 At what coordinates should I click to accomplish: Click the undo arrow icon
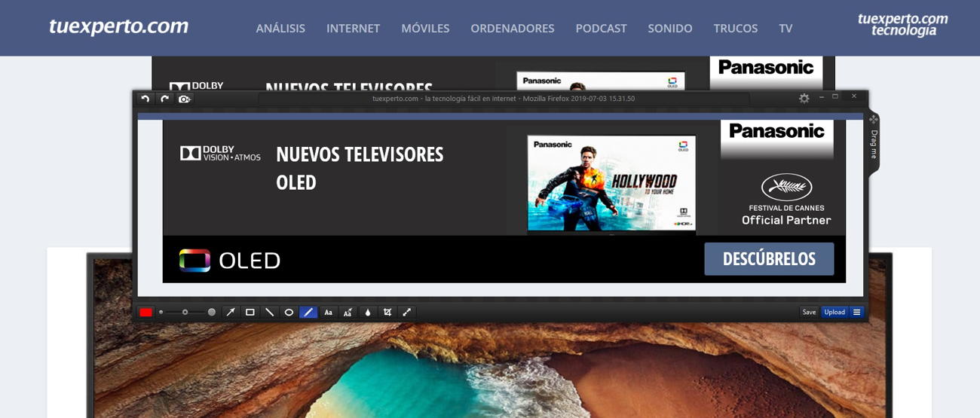point(145,99)
